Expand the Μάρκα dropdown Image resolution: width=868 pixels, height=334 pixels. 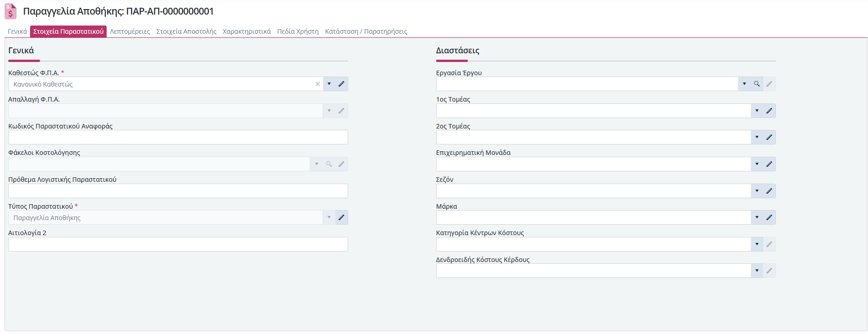pyautogui.click(x=757, y=217)
